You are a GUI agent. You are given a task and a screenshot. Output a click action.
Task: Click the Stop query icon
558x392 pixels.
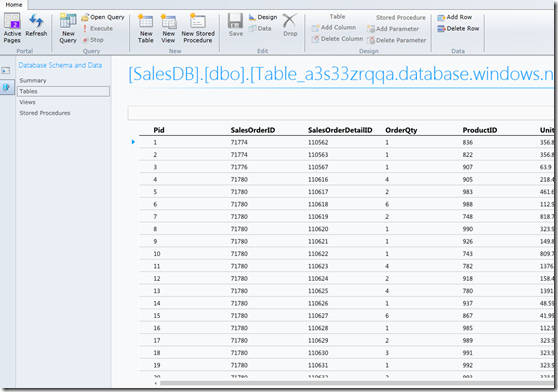tap(85, 40)
